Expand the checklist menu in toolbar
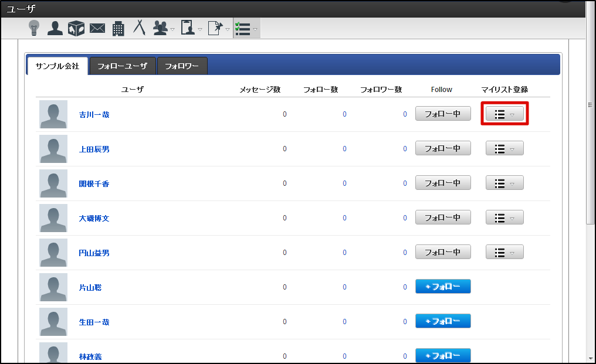The width and height of the screenshot is (596, 364). pyautogui.click(x=246, y=28)
